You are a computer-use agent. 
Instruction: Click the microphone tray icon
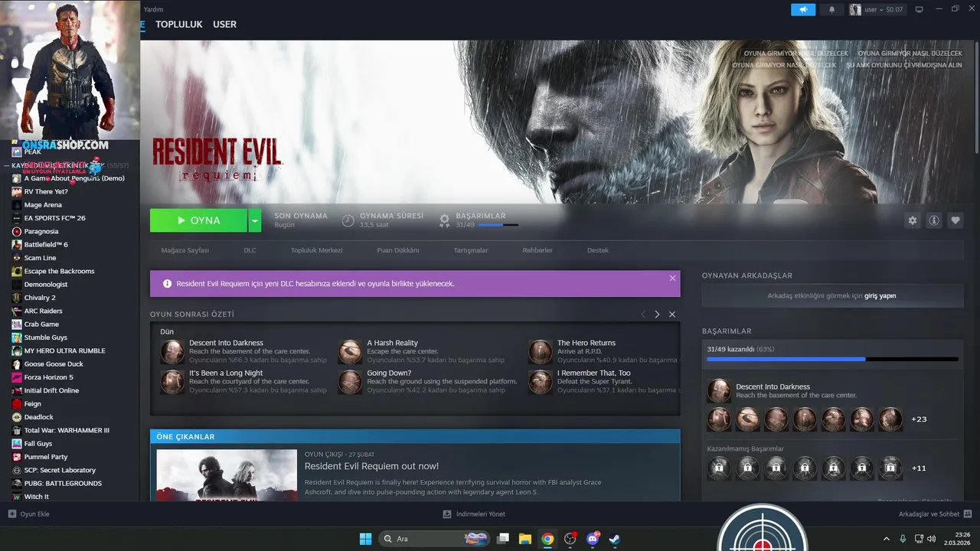click(x=903, y=539)
